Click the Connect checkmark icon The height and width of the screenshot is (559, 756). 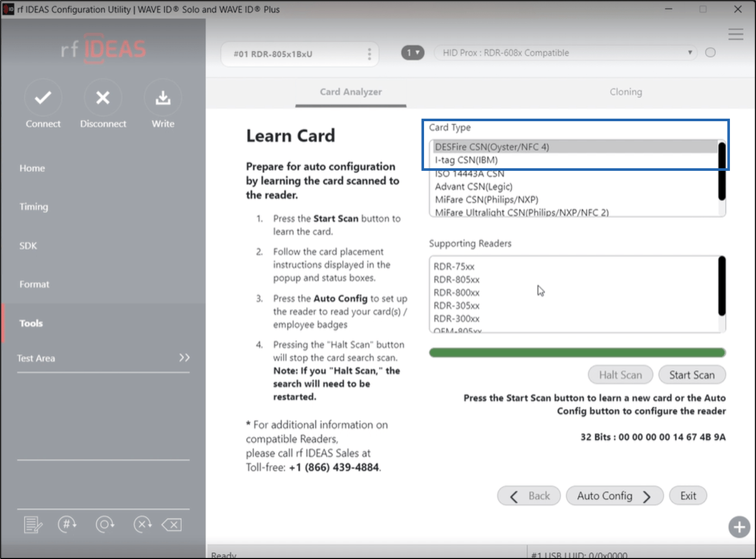click(x=43, y=97)
